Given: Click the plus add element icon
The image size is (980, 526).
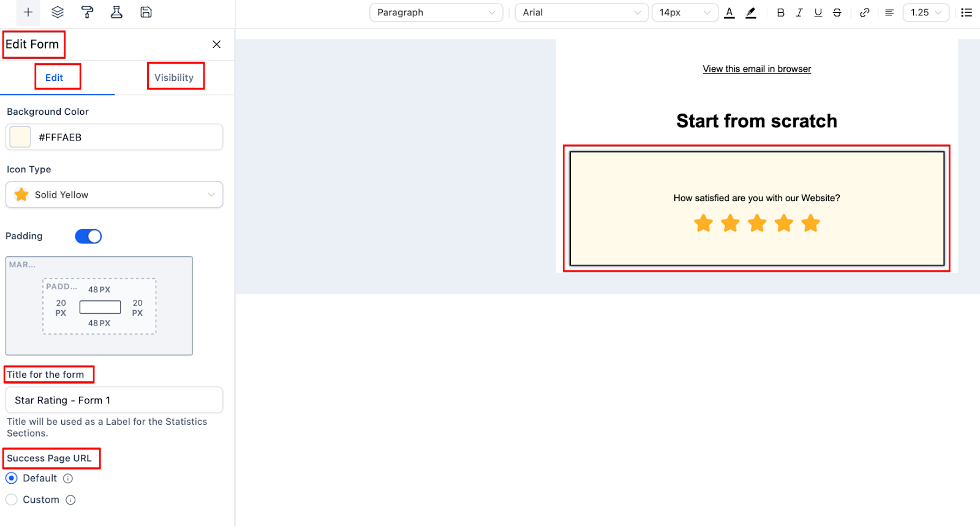Looking at the screenshot, I should click(28, 12).
